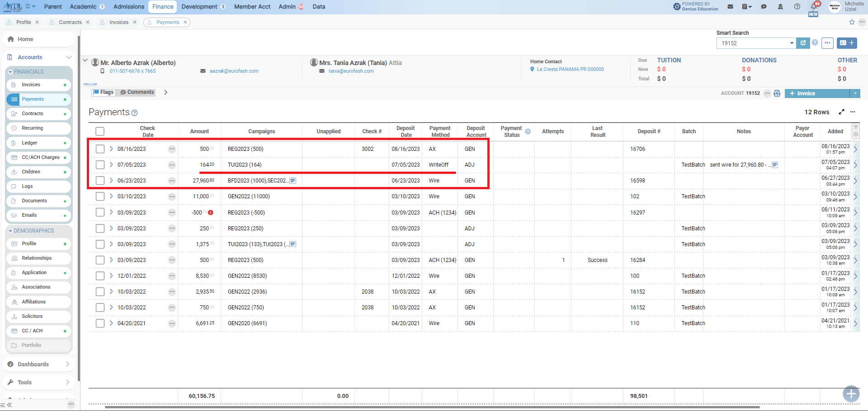Check the checkbox for the 2,935.50 payment row
Viewport: 868px width, 411px height.
coord(100,292)
